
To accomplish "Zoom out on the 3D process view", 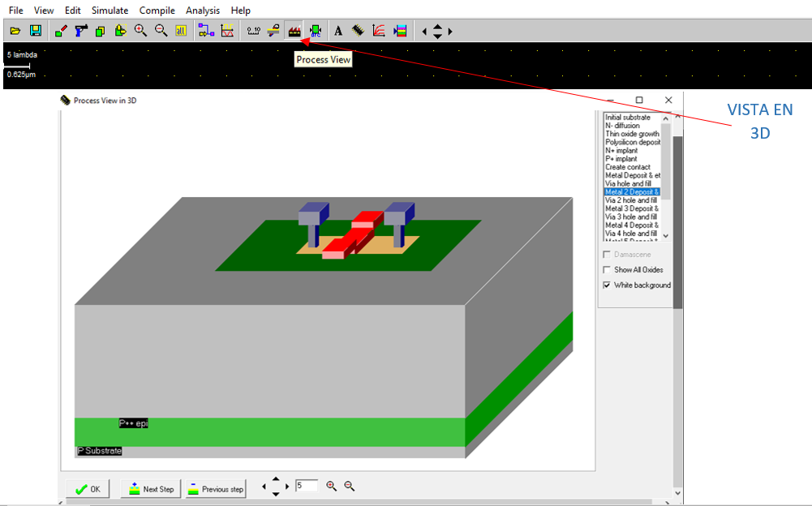I will point(350,486).
